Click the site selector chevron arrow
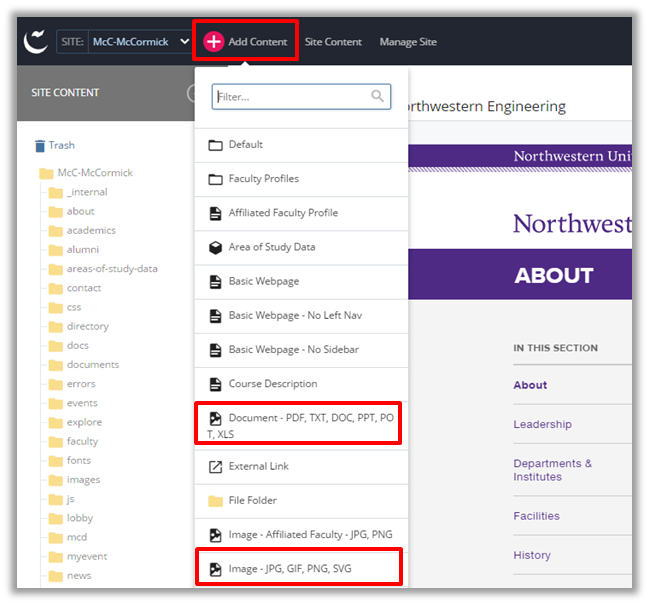 [x=185, y=41]
